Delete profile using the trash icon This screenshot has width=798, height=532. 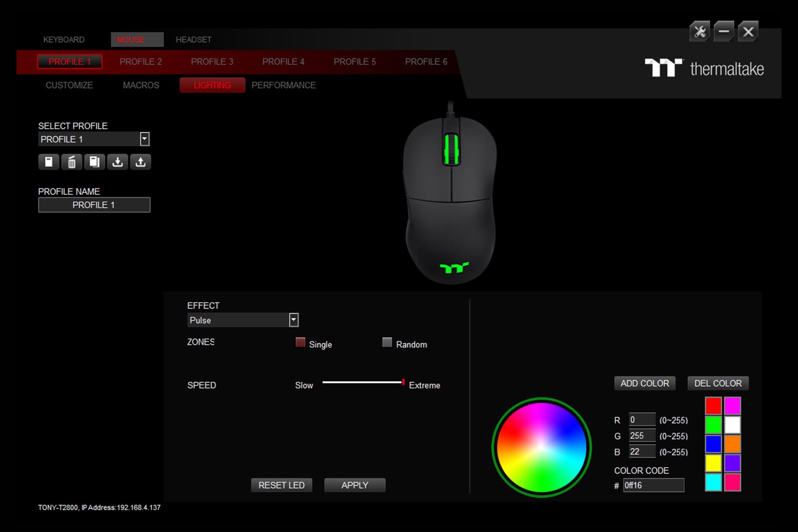(72, 162)
